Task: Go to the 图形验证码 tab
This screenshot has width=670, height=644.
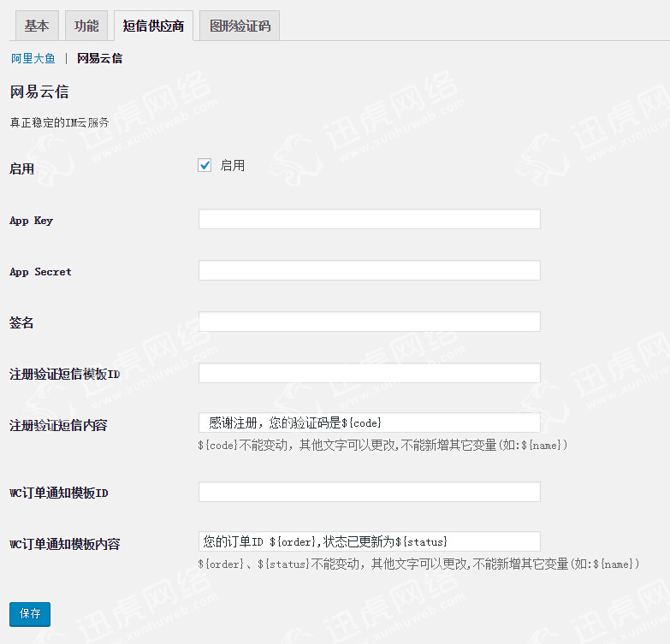Action: point(240,26)
